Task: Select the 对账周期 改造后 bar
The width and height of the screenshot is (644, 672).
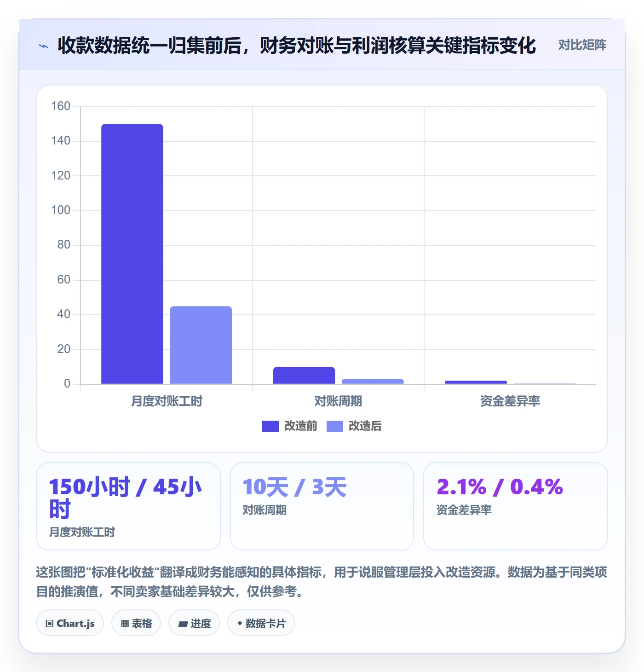Action: pos(373,382)
